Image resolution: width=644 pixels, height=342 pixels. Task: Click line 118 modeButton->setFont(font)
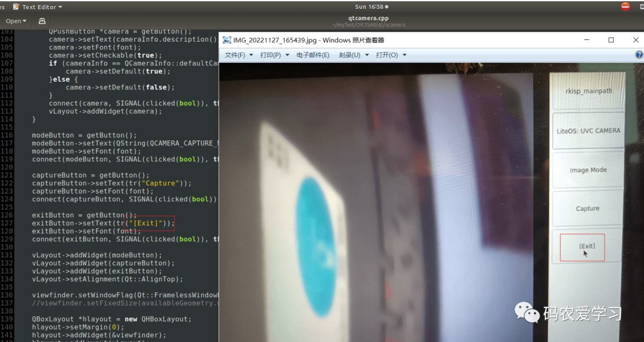pyautogui.click(x=86, y=151)
